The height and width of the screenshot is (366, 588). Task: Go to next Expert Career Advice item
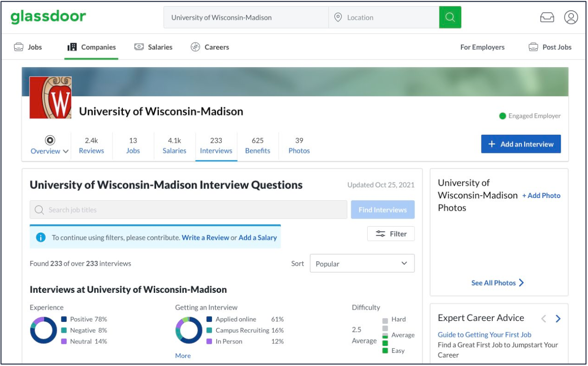click(558, 319)
